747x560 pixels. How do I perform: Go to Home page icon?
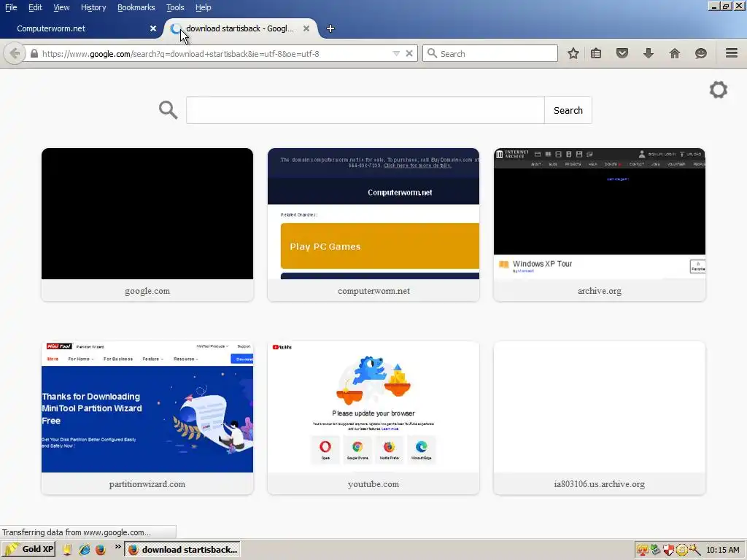pos(675,53)
